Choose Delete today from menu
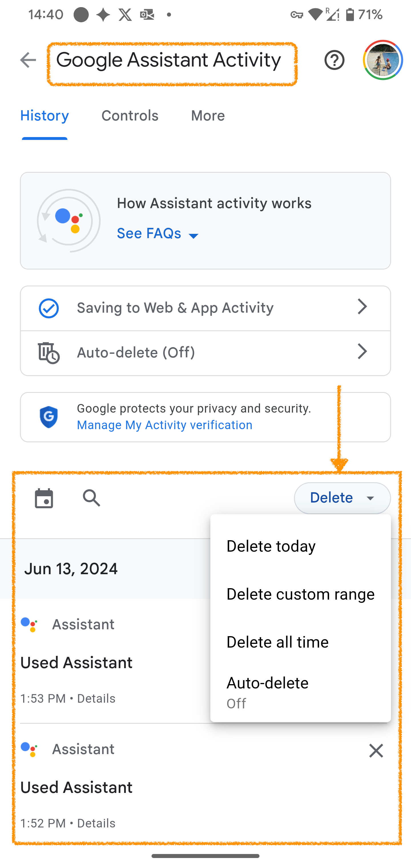 [x=301, y=546]
